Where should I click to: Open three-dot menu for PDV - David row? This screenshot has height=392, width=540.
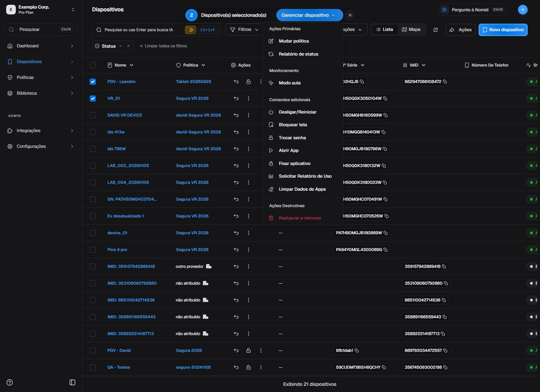[x=261, y=351]
